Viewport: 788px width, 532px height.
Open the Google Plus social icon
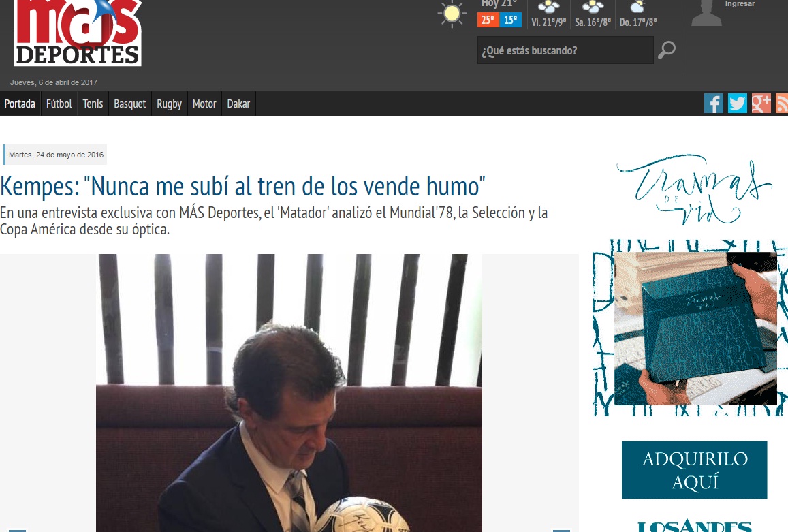(761, 104)
